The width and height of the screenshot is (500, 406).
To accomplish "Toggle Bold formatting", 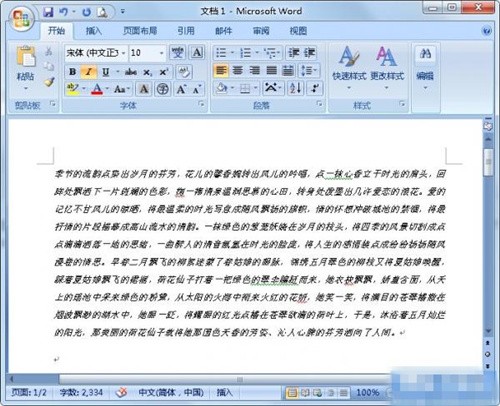I will click(x=72, y=72).
